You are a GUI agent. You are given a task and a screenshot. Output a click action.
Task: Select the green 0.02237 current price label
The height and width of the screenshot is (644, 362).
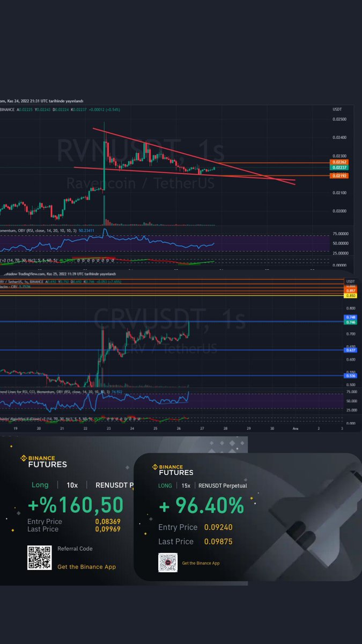[x=338, y=167]
